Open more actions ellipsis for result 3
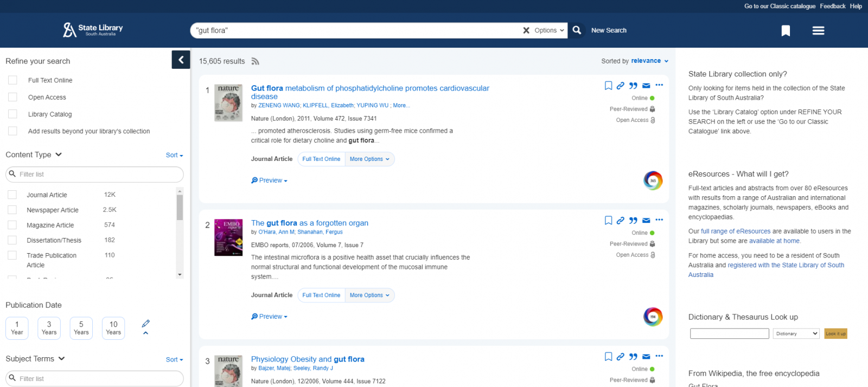This screenshot has height=387, width=868. tap(659, 356)
